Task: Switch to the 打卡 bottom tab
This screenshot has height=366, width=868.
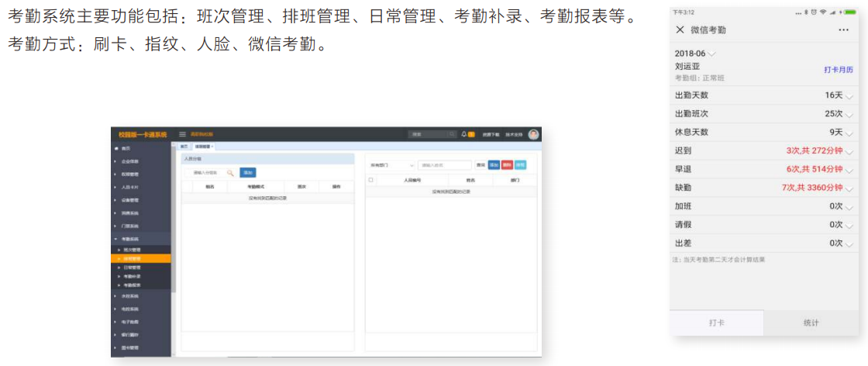Action: pyautogui.click(x=717, y=323)
